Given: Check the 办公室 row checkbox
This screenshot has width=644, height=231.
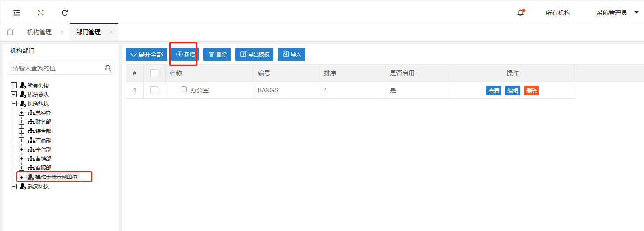Looking at the screenshot, I should point(154,90).
